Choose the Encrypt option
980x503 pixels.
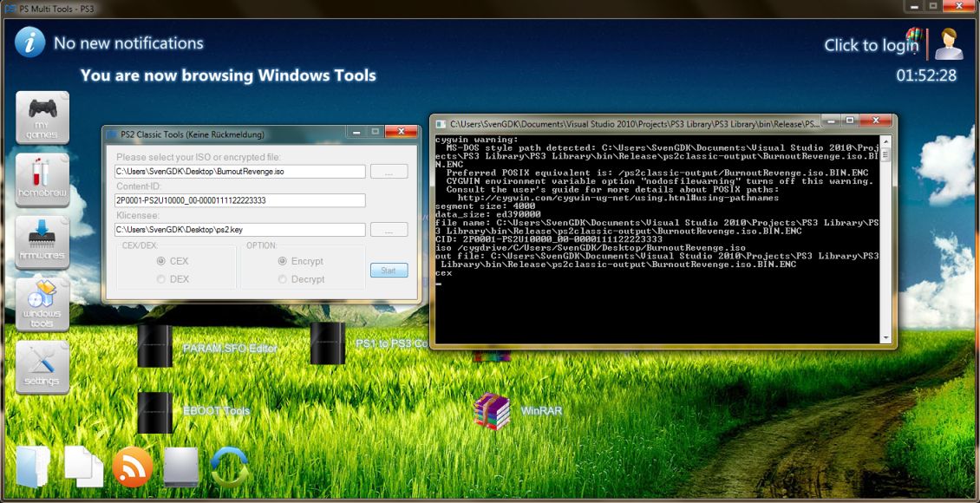point(283,261)
